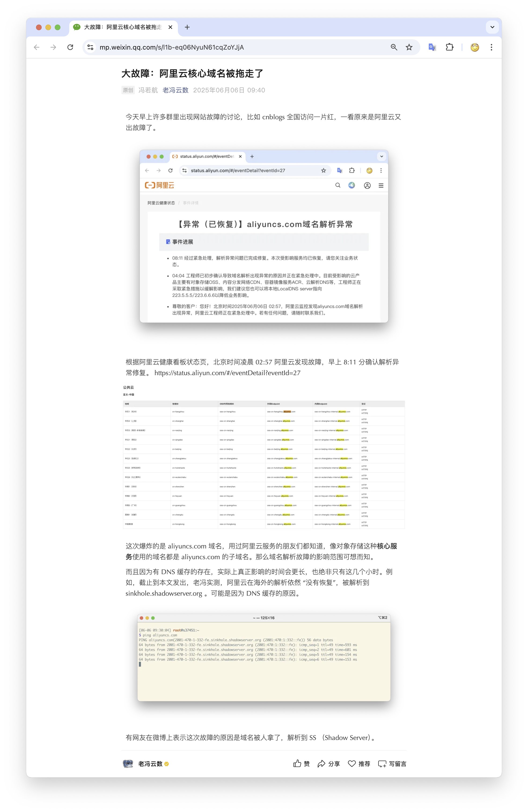Click the hamburger menu in embedded Aliyun page
The image size is (528, 812).
[x=381, y=186]
